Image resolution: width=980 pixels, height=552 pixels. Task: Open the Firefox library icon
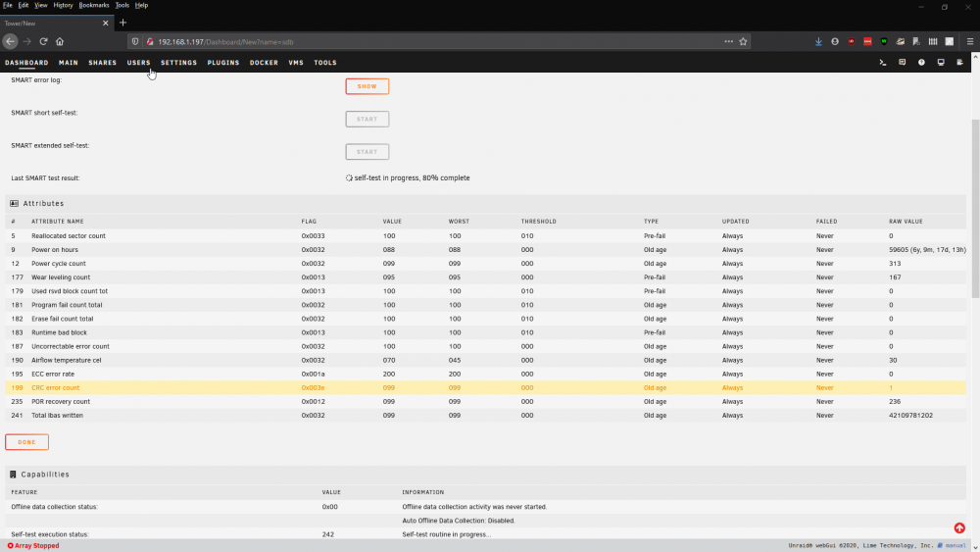(933, 42)
